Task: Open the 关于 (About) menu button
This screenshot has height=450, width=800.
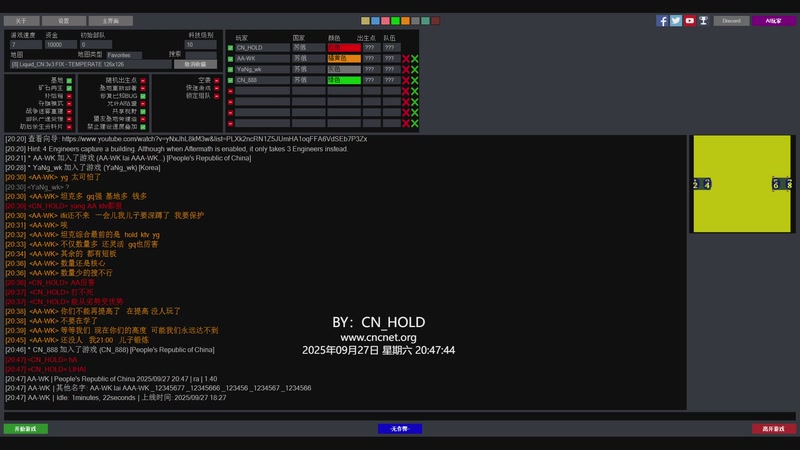Action: (x=21, y=21)
